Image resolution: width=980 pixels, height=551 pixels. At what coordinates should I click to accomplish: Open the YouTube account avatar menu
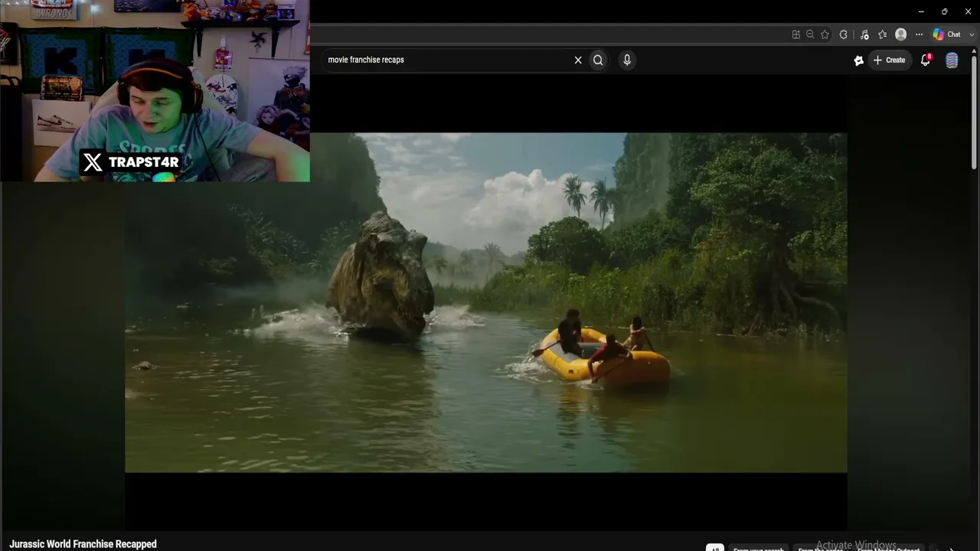(952, 60)
